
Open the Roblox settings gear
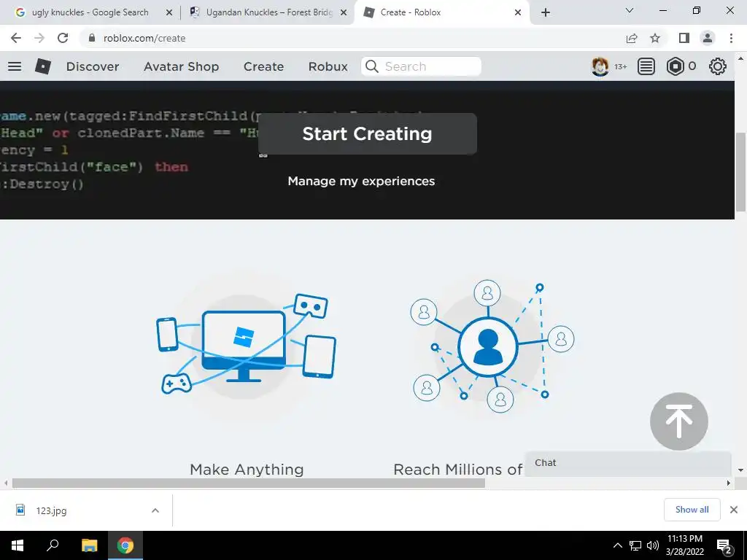[718, 66]
